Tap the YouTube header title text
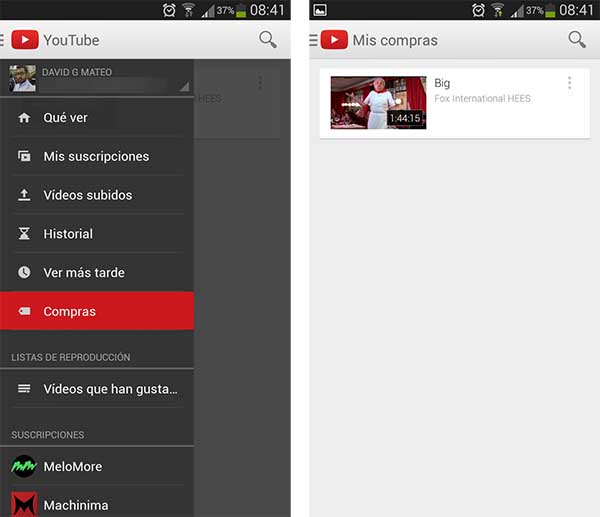This screenshot has height=517, width=600. coord(71,40)
